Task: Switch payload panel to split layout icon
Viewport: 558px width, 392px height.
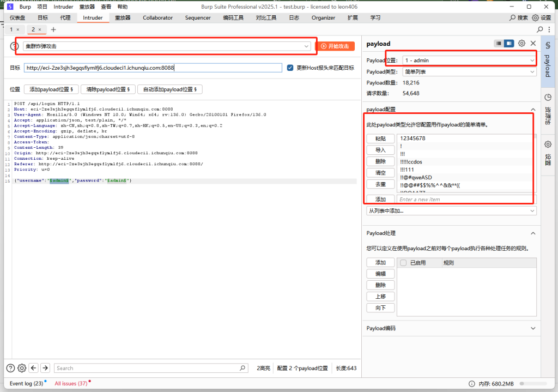Action: coord(510,43)
